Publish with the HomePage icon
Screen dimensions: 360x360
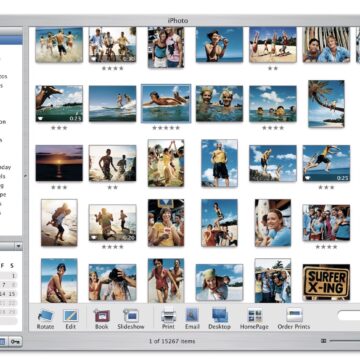click(255, 315)
